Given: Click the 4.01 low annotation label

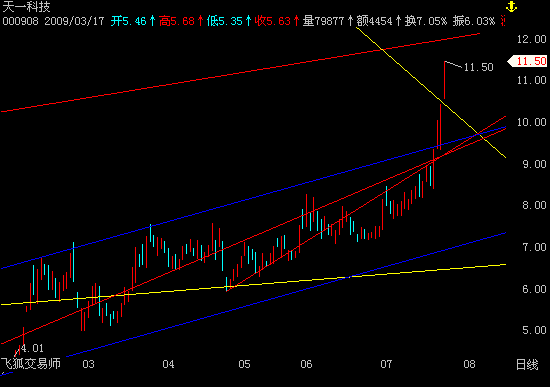Looking at the screenshot, I should coord(32,348).
